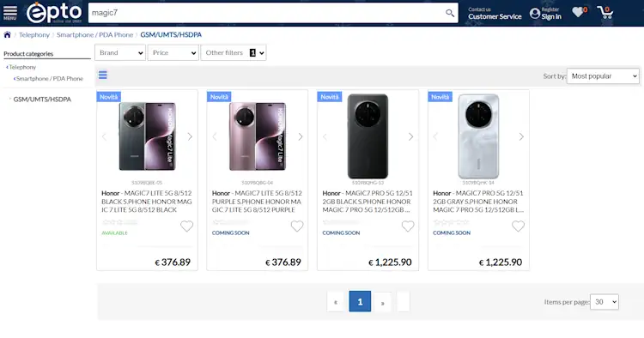Viewport: 644px width, 338px height.
Task: Show next image of Magic7 Pro Gray
Action: [x=521, y=136]
